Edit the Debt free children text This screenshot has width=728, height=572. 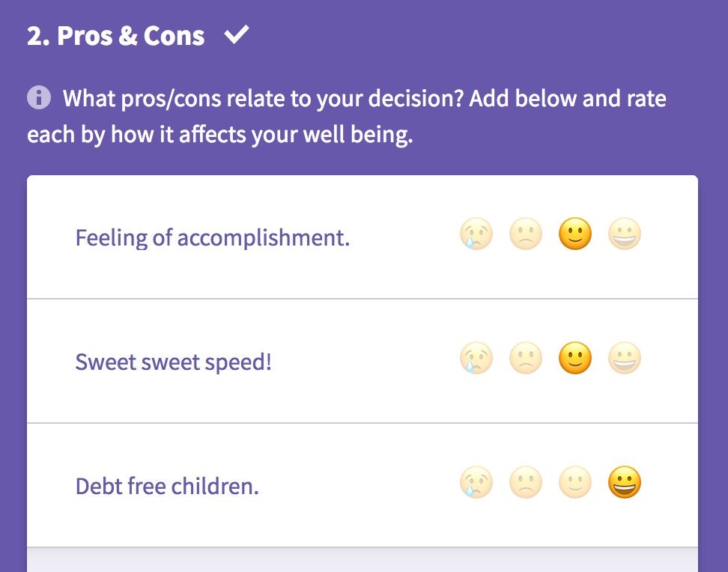tap(167, 487)
